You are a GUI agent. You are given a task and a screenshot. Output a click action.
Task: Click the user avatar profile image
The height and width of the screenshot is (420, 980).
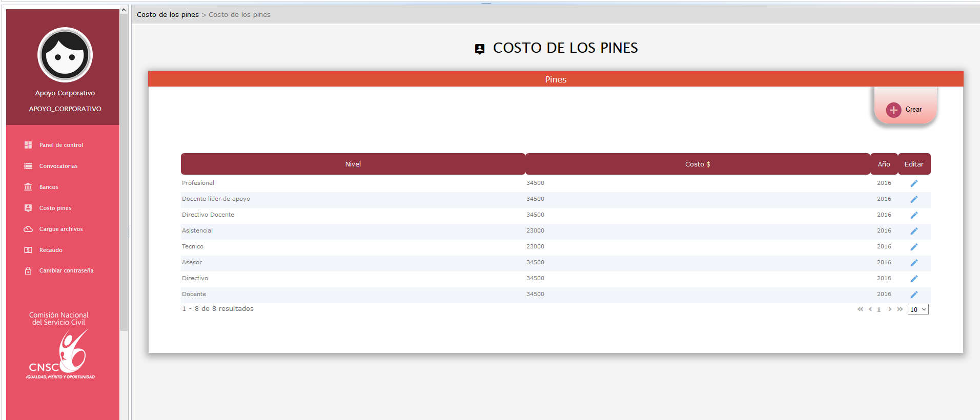65,55
